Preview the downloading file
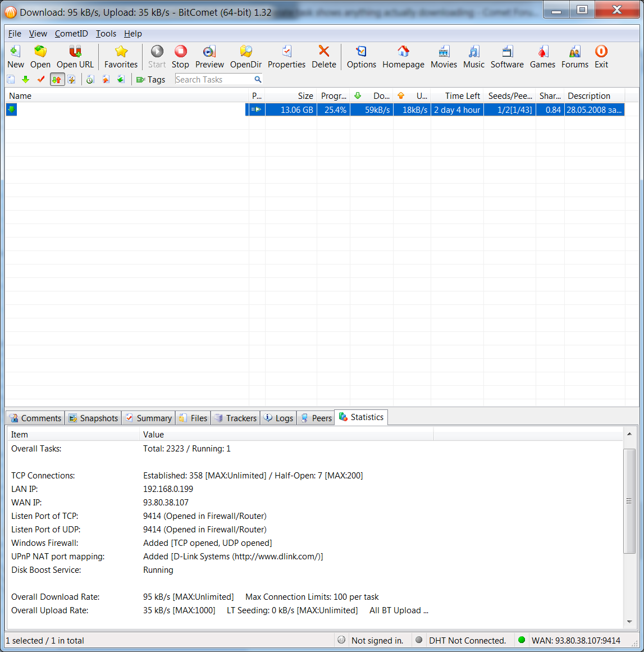 click(x=209, y=57)
